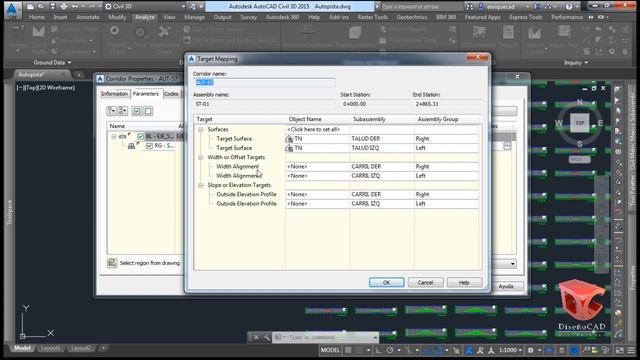Viewport: 640px width, 360px height.
Task: Click the Ayuda button in Corridor Properties
Action: (x=506, y=286)
